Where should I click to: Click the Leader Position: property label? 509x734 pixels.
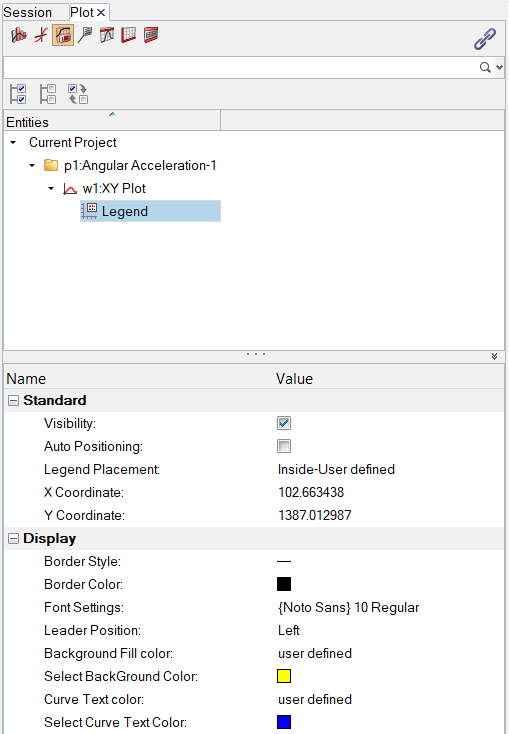(92, 630)
